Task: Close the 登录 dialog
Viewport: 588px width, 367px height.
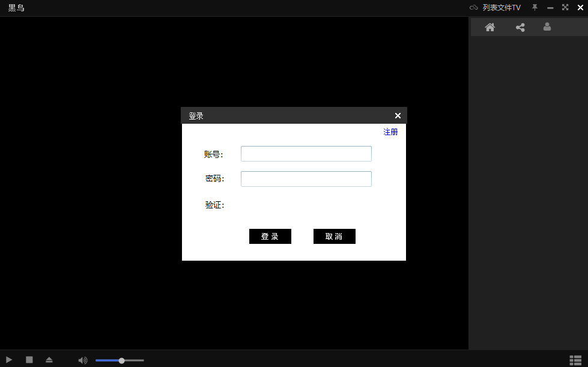Action: tap(398, 116)
